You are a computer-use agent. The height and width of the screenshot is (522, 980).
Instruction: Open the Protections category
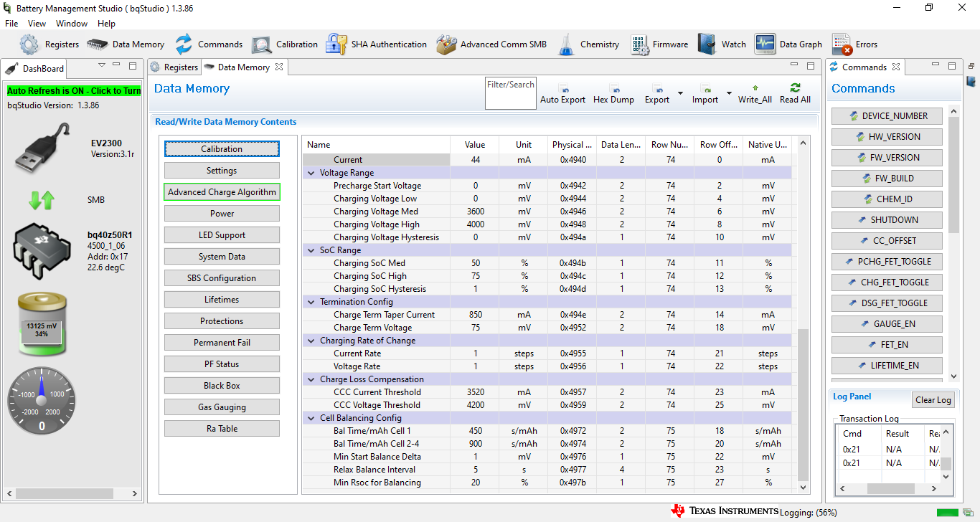click(x=222, y=321)
